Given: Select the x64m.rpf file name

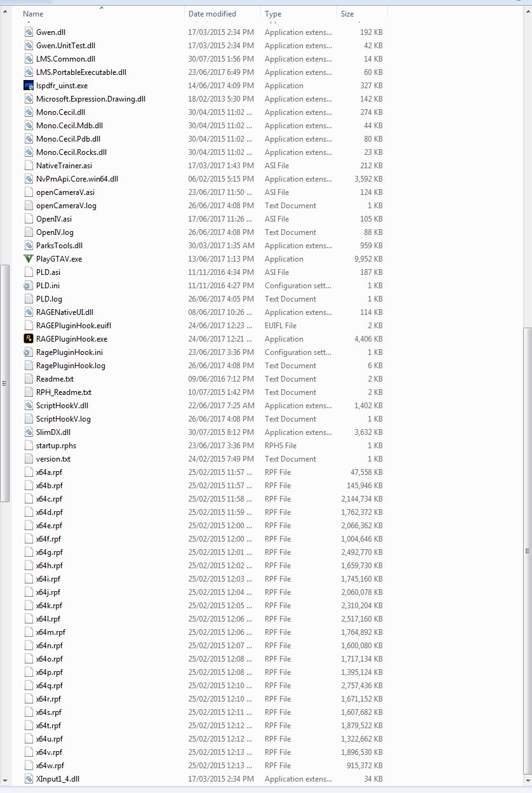Looking at the screenshot, I should [51, 632].
